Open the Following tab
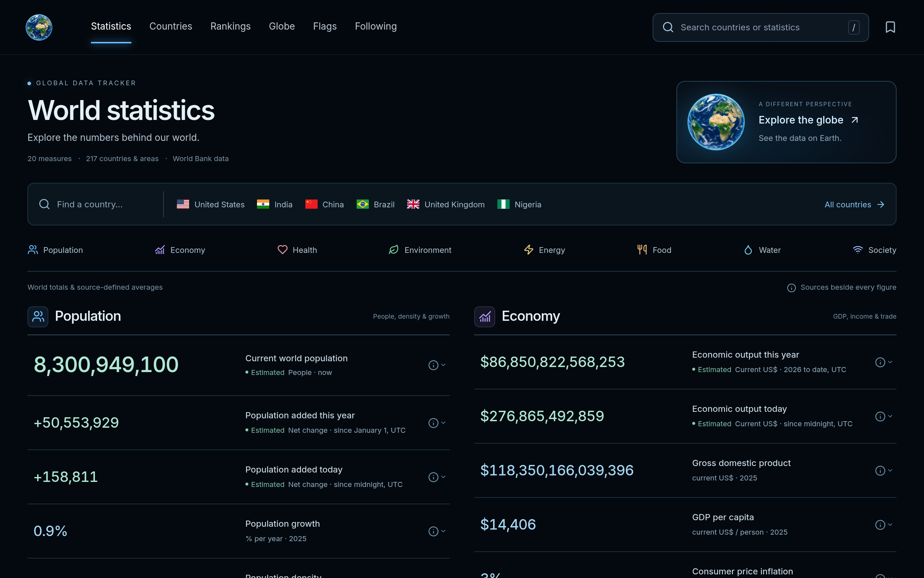The width and height of the screenshot is (924, 578). point(376,26)
